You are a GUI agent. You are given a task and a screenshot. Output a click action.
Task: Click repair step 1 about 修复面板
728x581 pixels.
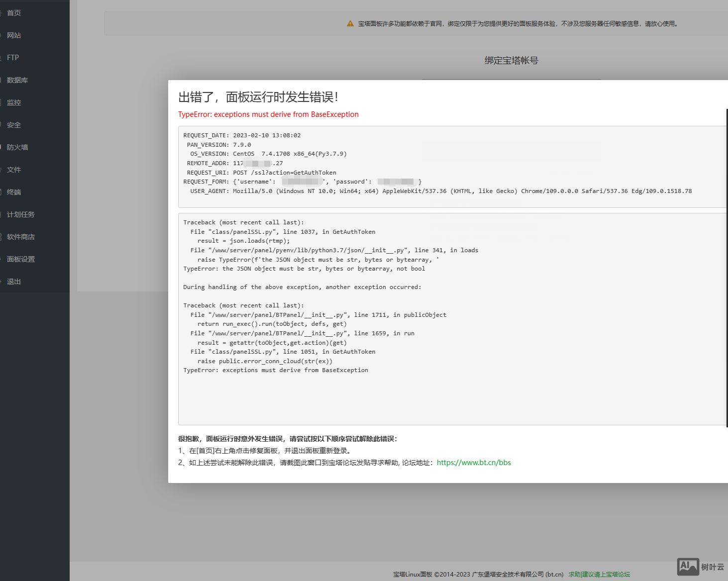coord(266,451)
